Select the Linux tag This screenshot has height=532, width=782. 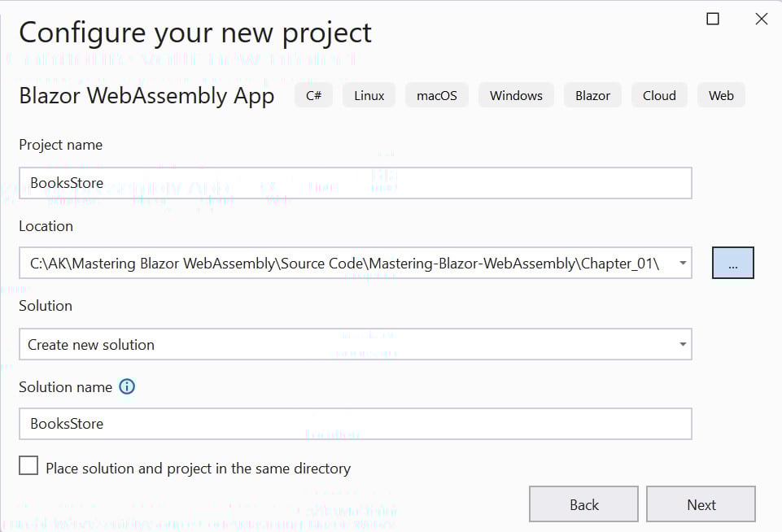(369, 95)
